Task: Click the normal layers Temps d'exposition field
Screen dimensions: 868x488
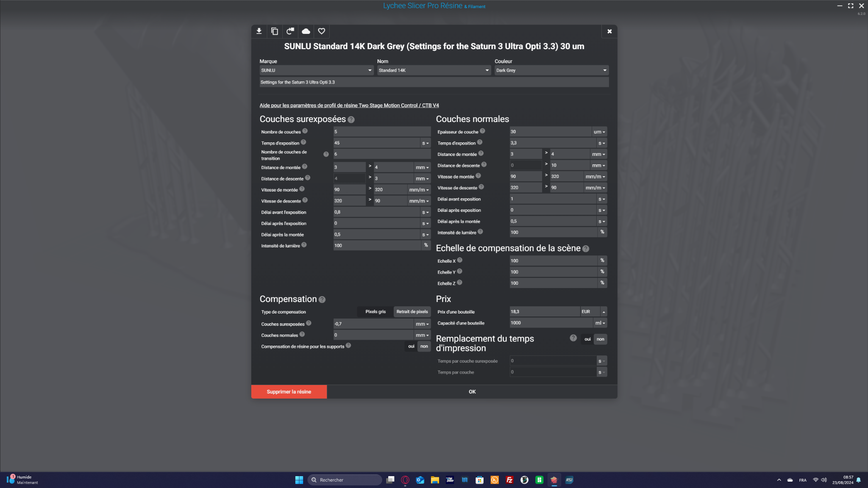Action: [553, 143]
